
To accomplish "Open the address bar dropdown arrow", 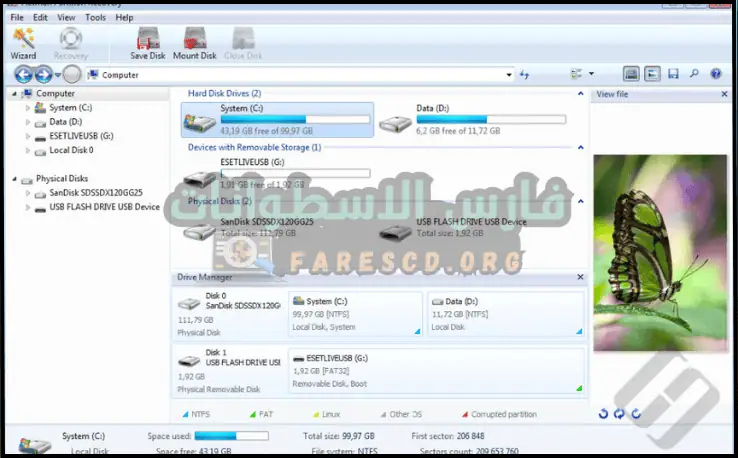I will click(x=509, y=74).
